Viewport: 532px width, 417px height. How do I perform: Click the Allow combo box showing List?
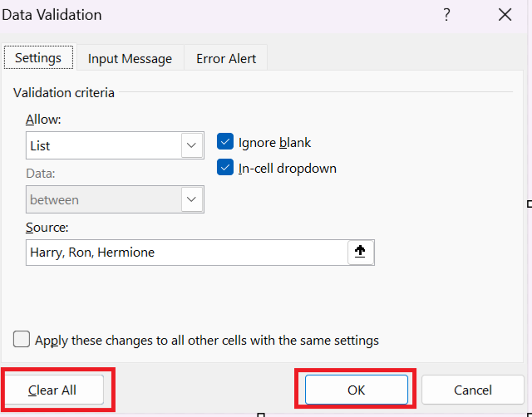(x=104, y=145)
